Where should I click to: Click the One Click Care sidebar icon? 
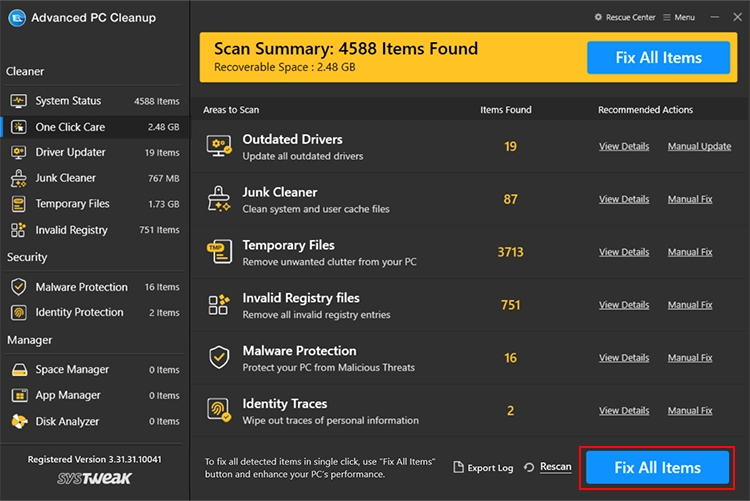(19, 127)
